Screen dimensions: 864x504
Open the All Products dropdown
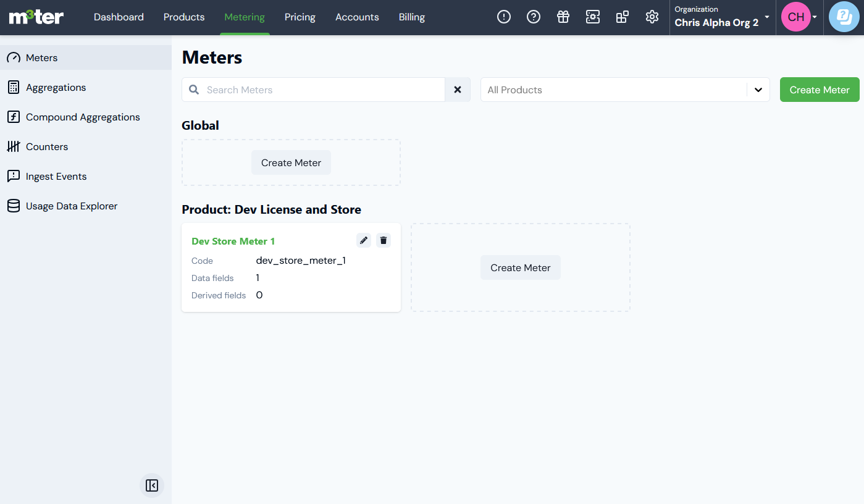(625, 90)
